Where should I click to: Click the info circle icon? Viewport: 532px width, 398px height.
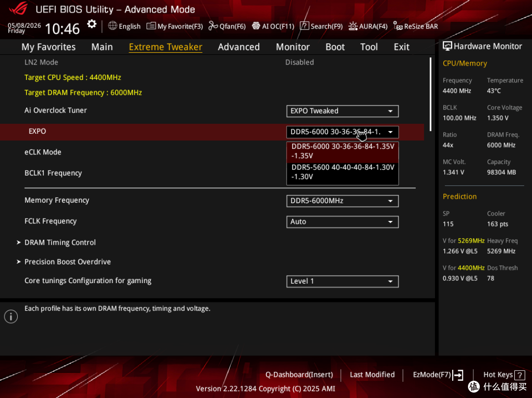pyautogui.click(x=11, y=317)
